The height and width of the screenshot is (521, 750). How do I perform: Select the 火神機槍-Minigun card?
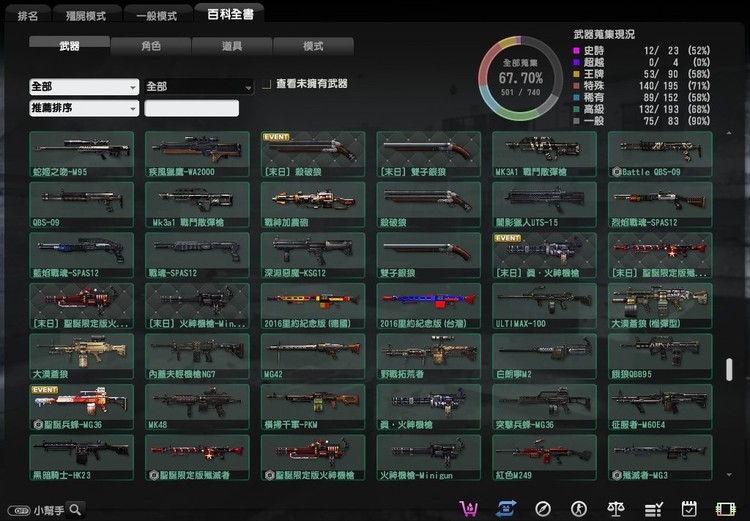point(429,458)
